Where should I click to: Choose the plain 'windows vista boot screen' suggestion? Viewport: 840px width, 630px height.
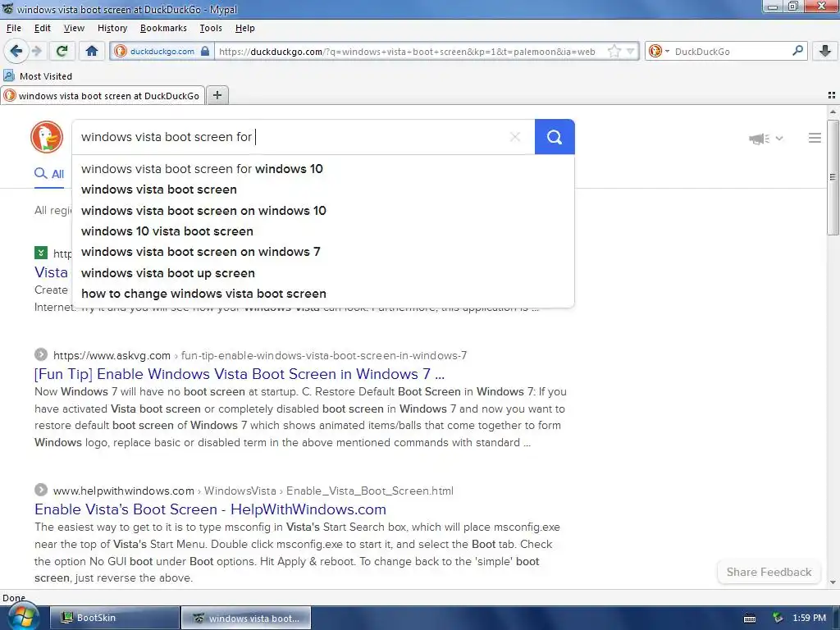point(323,189)
